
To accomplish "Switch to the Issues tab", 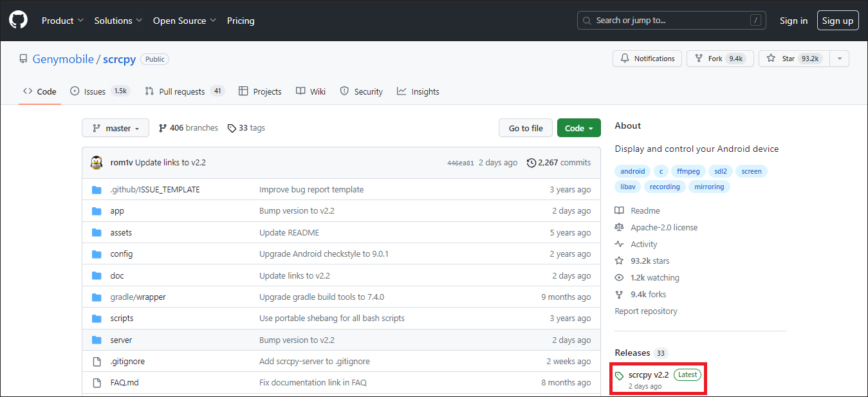I will 95,91.
